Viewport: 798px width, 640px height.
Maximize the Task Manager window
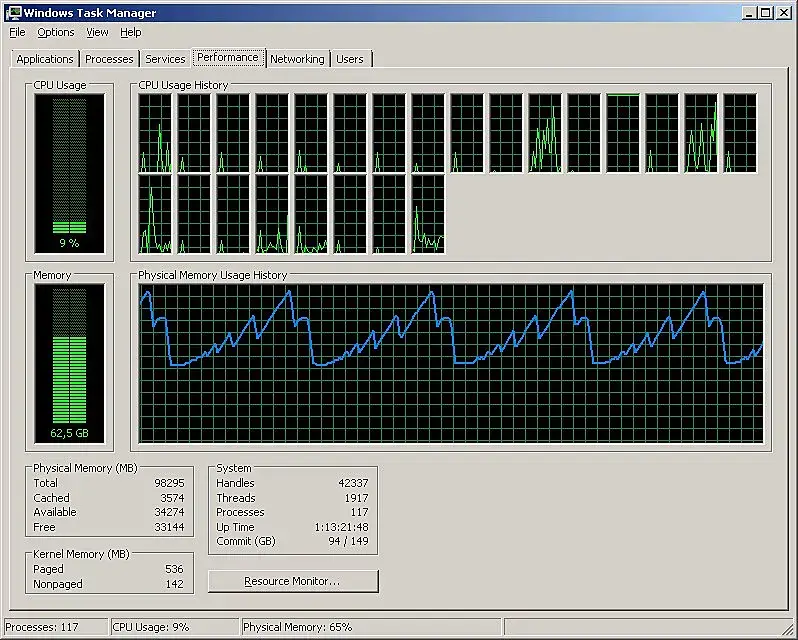pos(766,13)
